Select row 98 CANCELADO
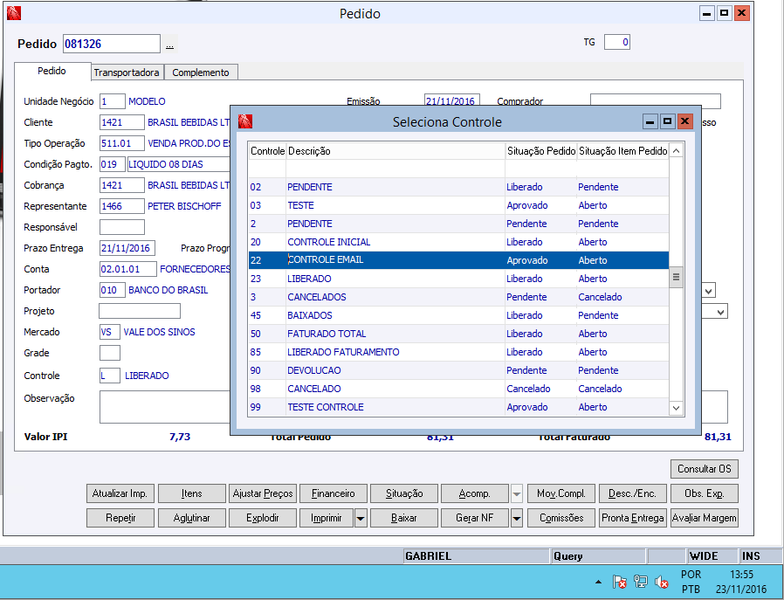Image resolution: width=784 pixels, height=600 pixels. (x=458, y=388)
